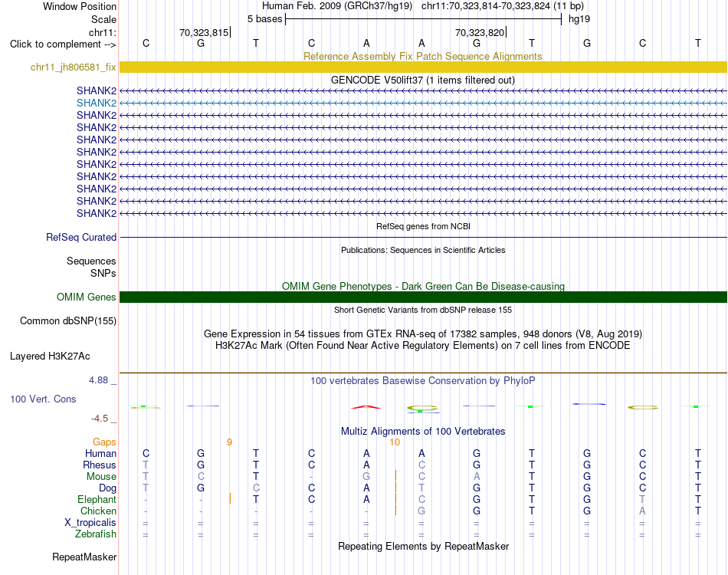This screenshot has height=575, width=728.
Task: Click the 70,323,820 position marker
Action: [480, 32]
